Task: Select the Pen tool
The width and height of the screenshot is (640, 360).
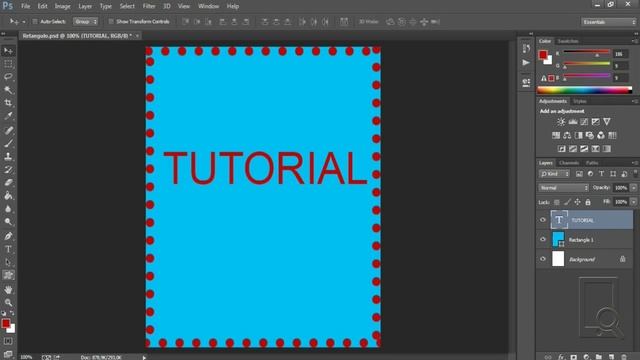Action: [x=8, y=236]
